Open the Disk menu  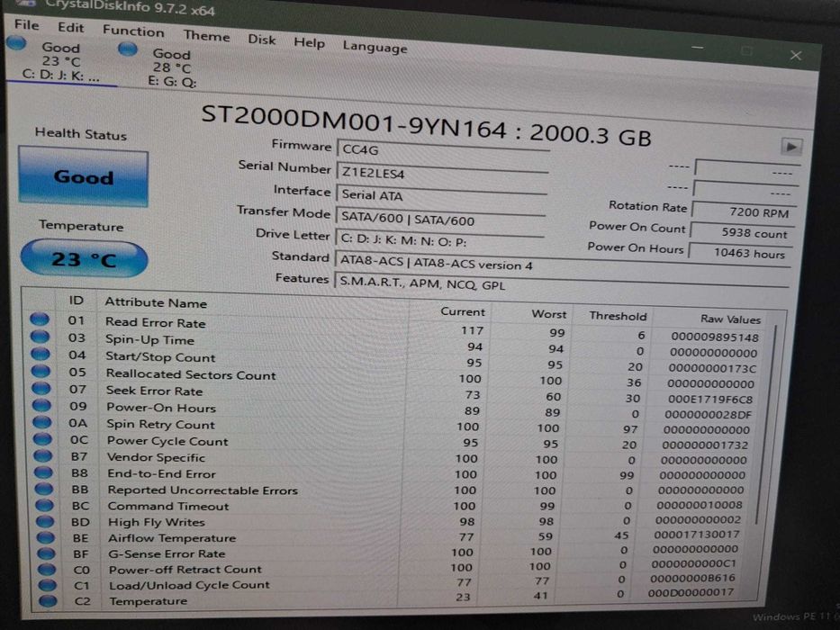click(x=261, y=40)
